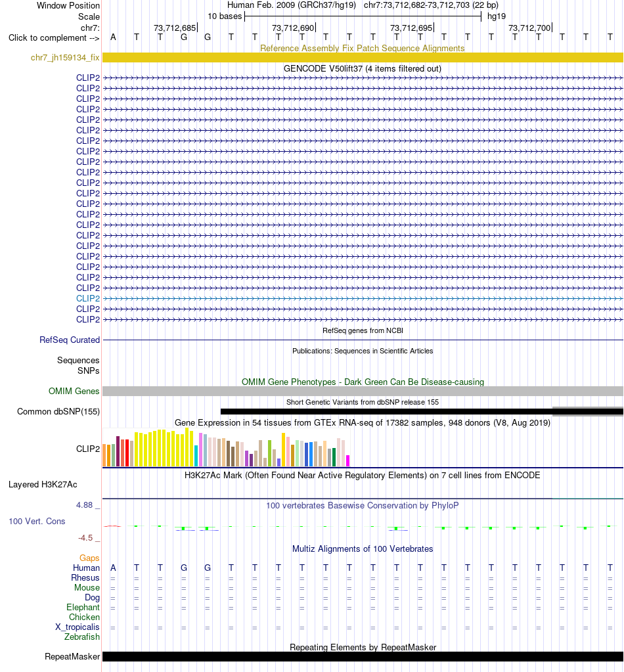Select the 'Rhesus' species row label
This screenshot has height=672, width=624.
85,577
